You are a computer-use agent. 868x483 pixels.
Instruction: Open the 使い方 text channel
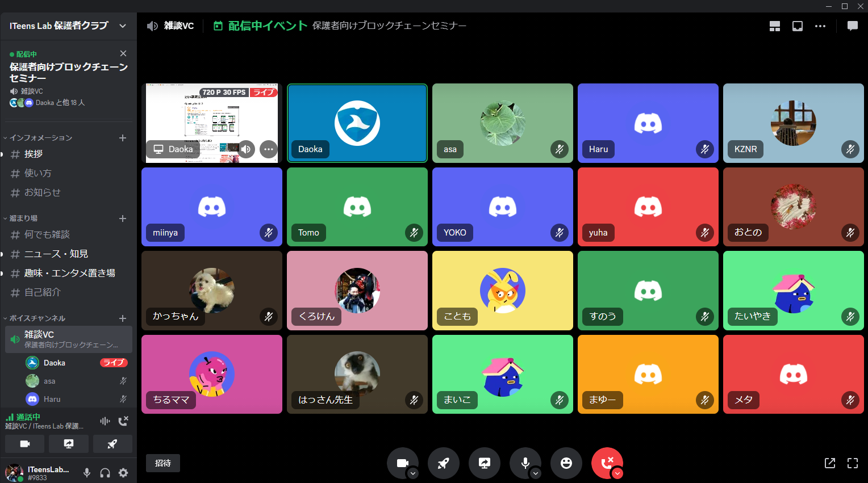[69, 174]
